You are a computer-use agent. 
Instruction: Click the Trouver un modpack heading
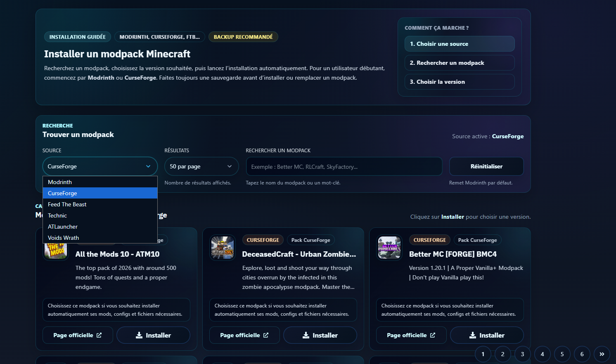point(78,135)
